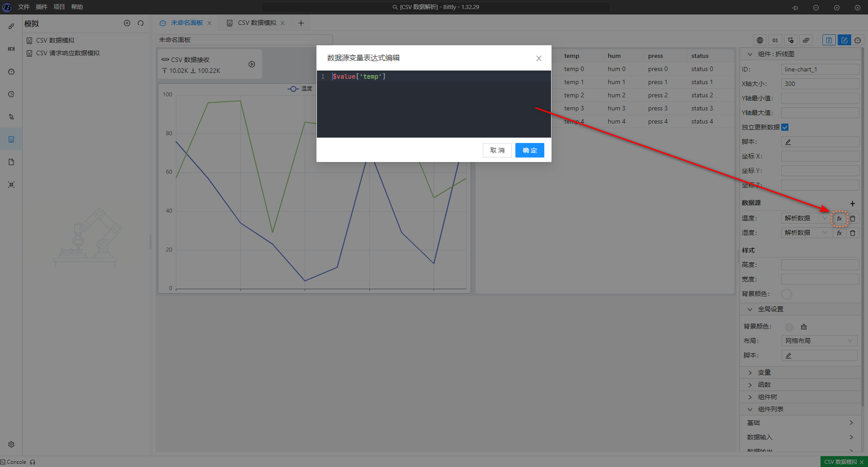
Task: Toggle the 01 display button in toolbar
Action: [x=775, y=40]
